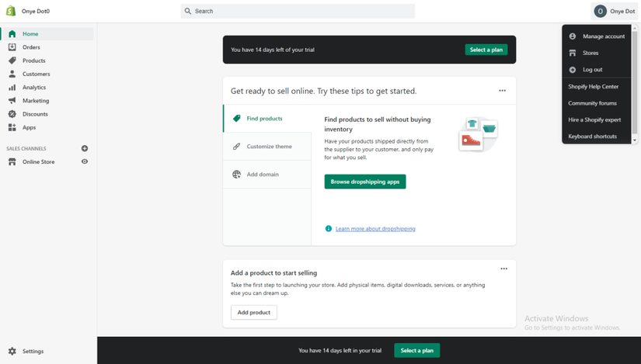Open Home in the sidebar
The height and width of the screenshot is (364, 641).
[x=48, y=34]
